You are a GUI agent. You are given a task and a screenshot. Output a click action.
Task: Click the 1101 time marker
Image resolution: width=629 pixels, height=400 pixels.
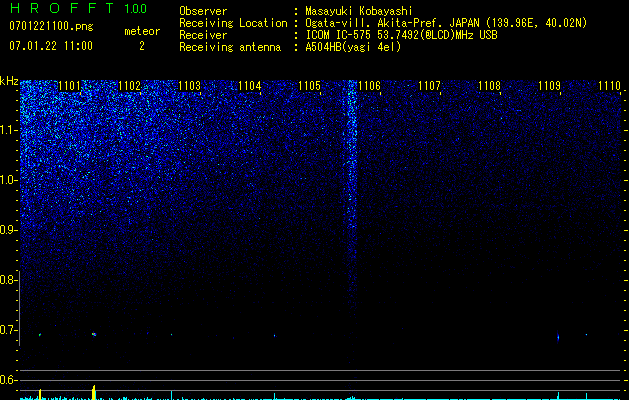point(69,86)
